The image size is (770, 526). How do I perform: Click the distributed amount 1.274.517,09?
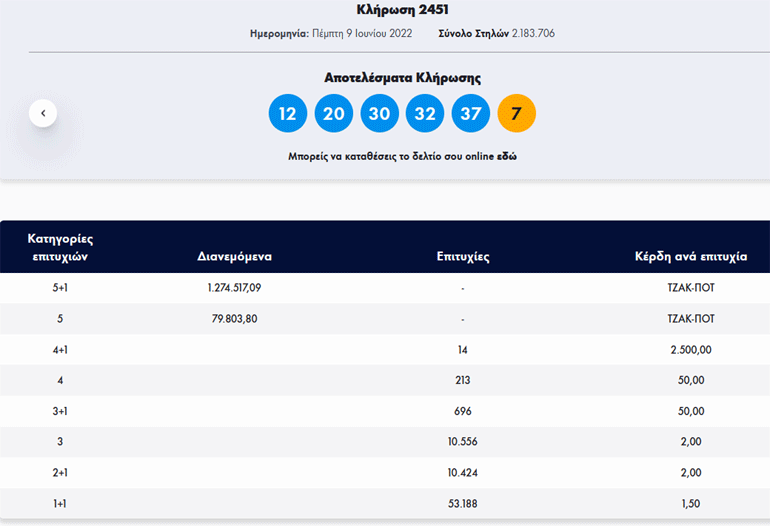click(x=234, y=288)
